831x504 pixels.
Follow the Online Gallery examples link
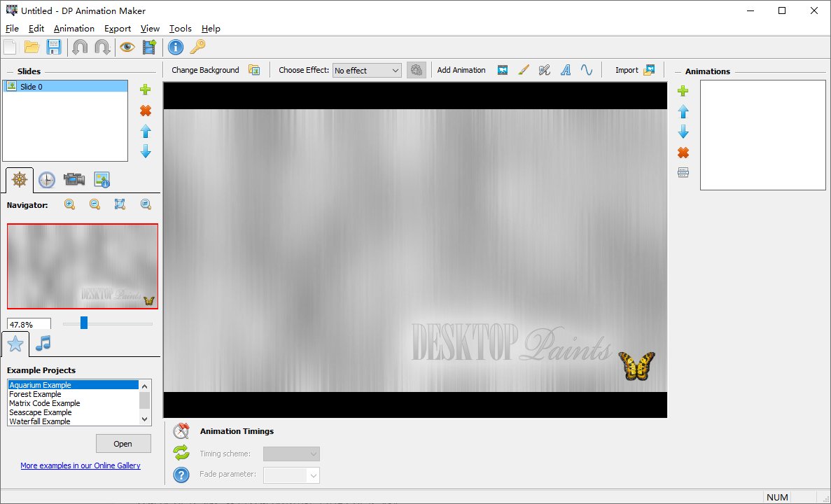coord(81,465)
